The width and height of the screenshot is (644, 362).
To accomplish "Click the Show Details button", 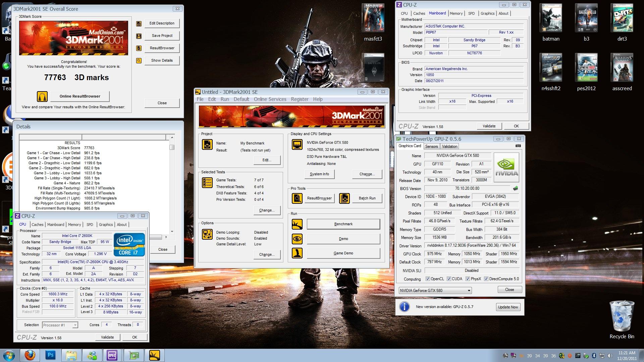I will (x=162, y=61).
